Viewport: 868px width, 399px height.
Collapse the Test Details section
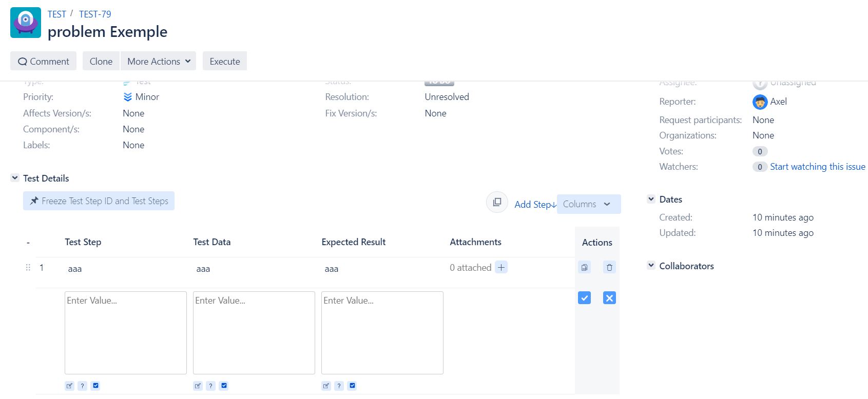point(15,178)
